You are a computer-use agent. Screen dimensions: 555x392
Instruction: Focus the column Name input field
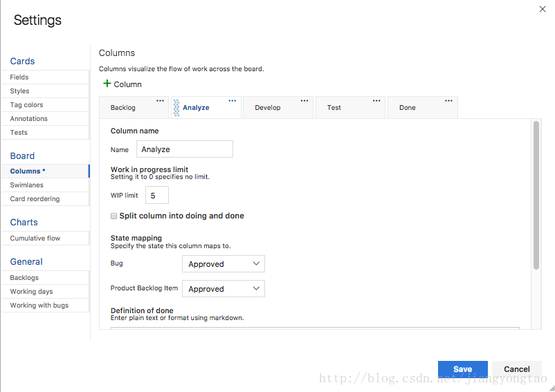pyautogui.click(x=185, y=149)
